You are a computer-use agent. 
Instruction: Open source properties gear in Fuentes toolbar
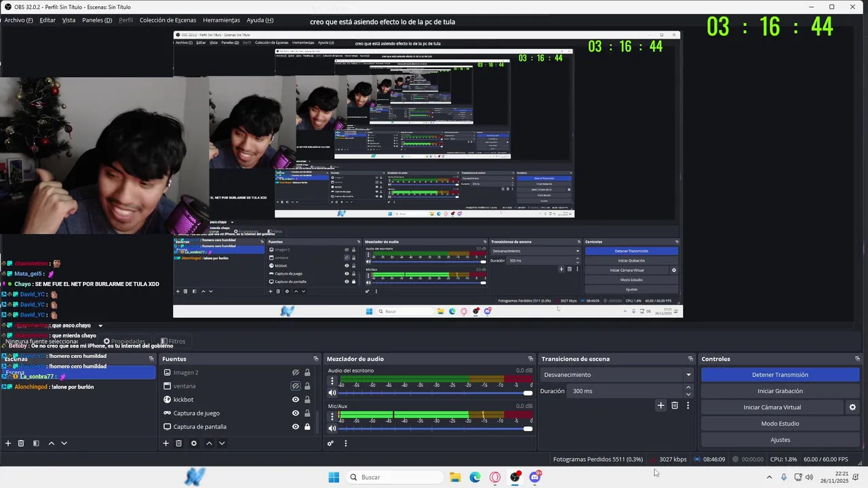pos(194,443)
